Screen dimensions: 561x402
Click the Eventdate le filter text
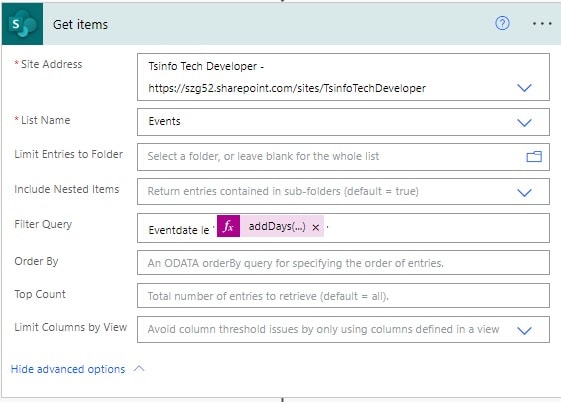click(x=179, y=230)
